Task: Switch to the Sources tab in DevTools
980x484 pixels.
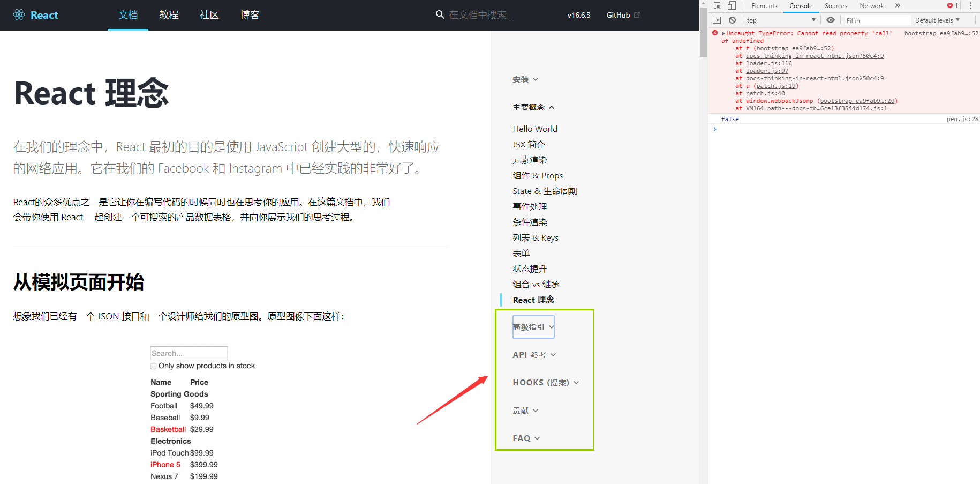Action: (835, 5)
